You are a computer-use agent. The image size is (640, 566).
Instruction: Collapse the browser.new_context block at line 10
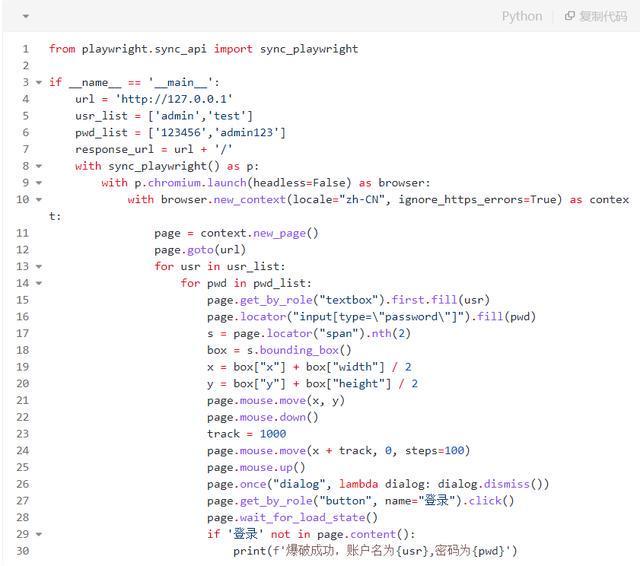[x=39, y=200]
